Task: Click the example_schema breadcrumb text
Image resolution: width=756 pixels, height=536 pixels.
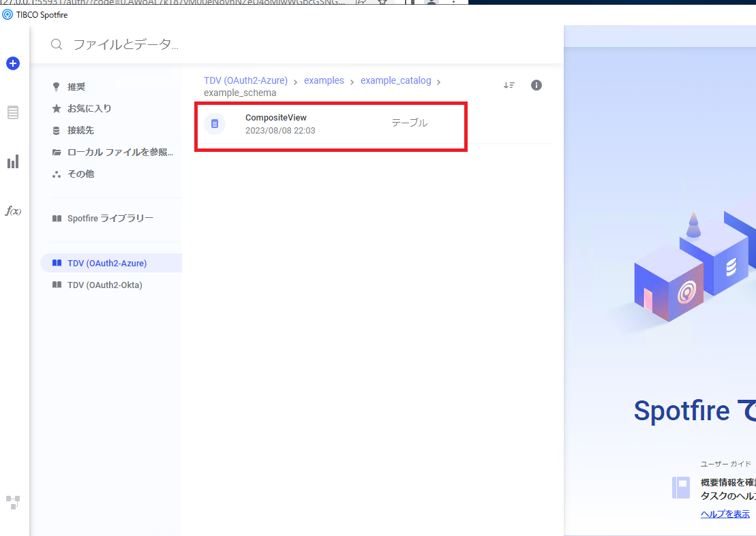Action: click(240, 93)
